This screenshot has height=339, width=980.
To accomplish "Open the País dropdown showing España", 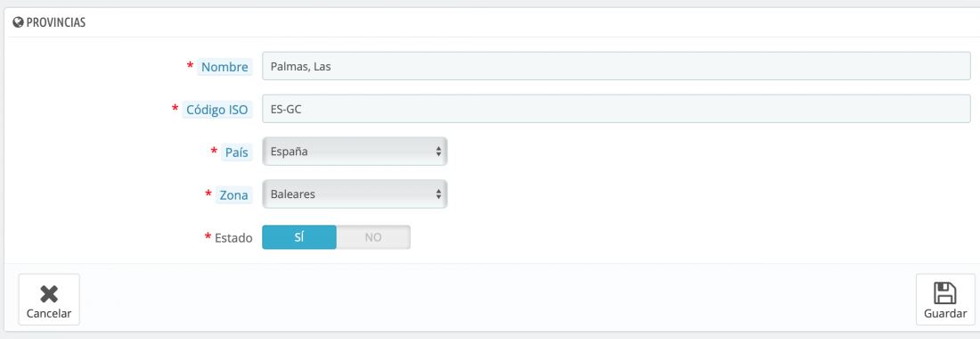I will (355, 152).
